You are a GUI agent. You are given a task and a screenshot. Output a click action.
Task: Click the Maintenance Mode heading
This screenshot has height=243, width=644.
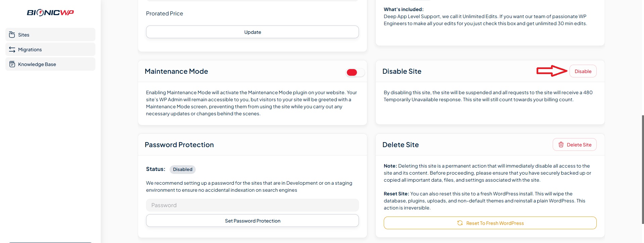[176, 71]
